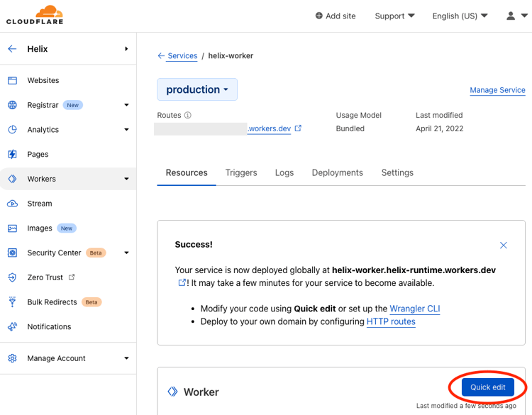Open Images in the sidebar

click(x=40, y=228)
